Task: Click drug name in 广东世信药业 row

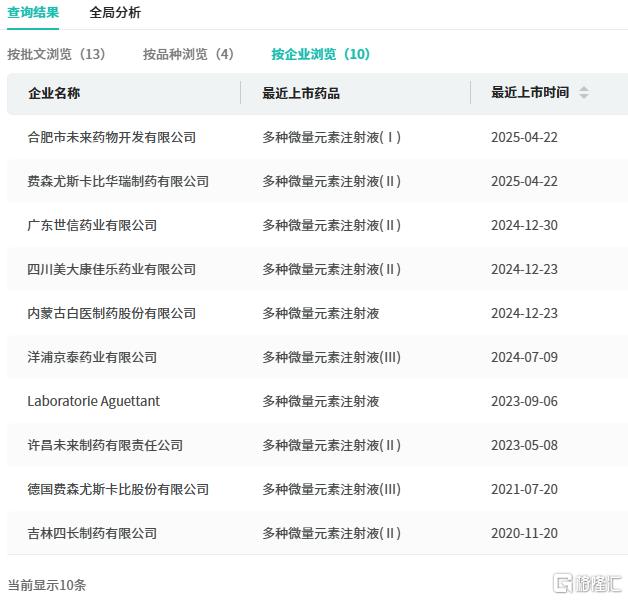Action: (x=332, y=226)
